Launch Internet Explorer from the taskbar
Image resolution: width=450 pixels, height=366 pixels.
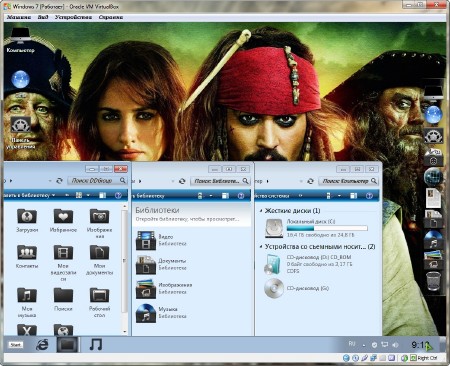[42, 345]
